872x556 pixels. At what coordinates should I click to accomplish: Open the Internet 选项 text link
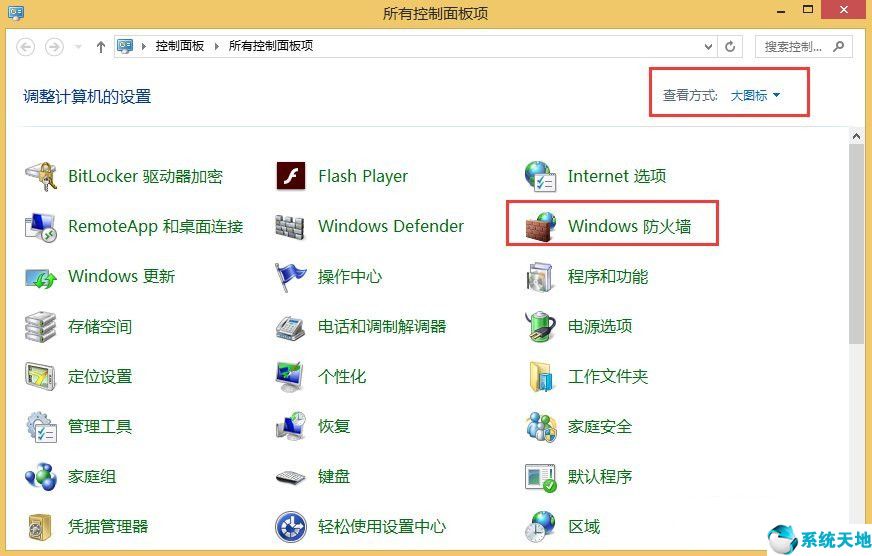(x=617, y=176)
